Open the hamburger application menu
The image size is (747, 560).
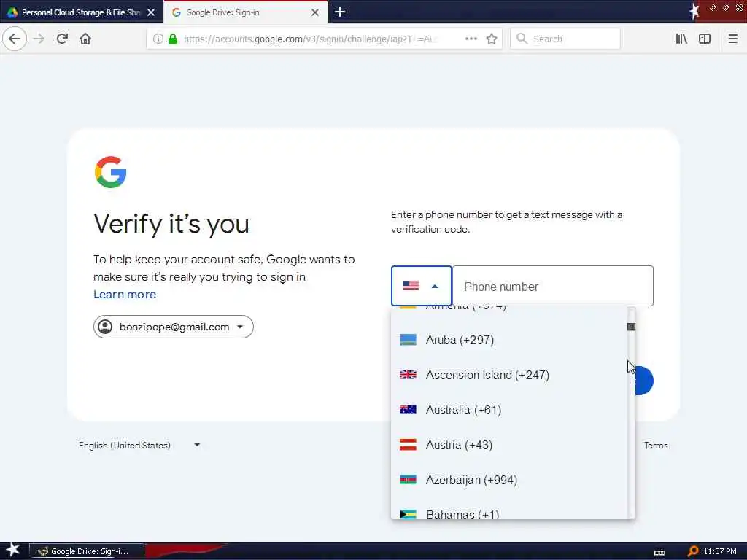[x=732, y=39]
